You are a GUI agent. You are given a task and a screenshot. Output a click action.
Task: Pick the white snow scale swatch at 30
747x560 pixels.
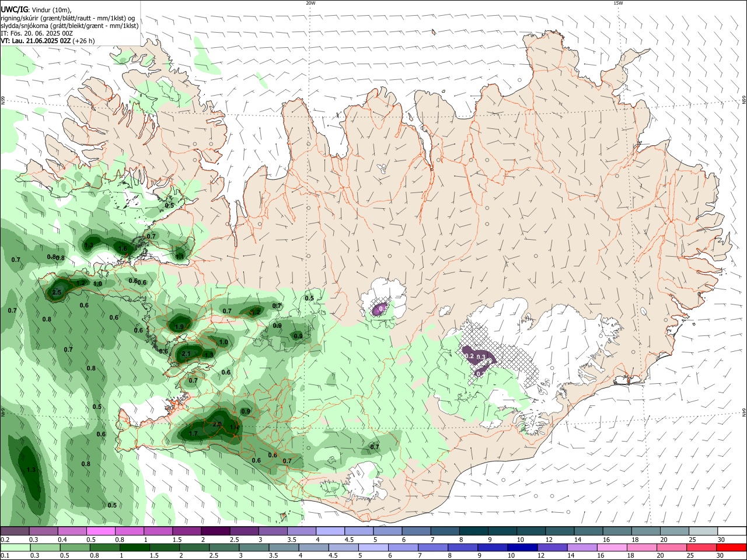point(732,531)
